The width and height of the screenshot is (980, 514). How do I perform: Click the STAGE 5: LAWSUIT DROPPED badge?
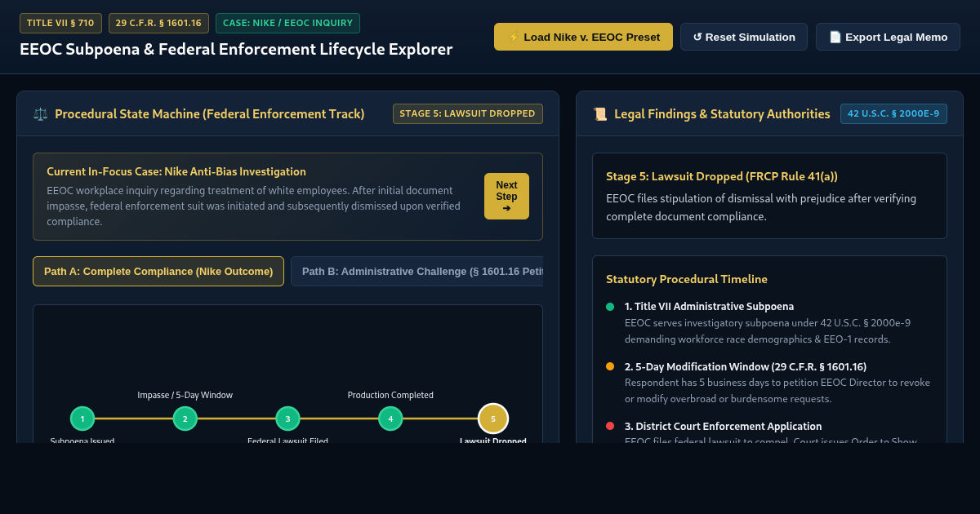point(468,113)
